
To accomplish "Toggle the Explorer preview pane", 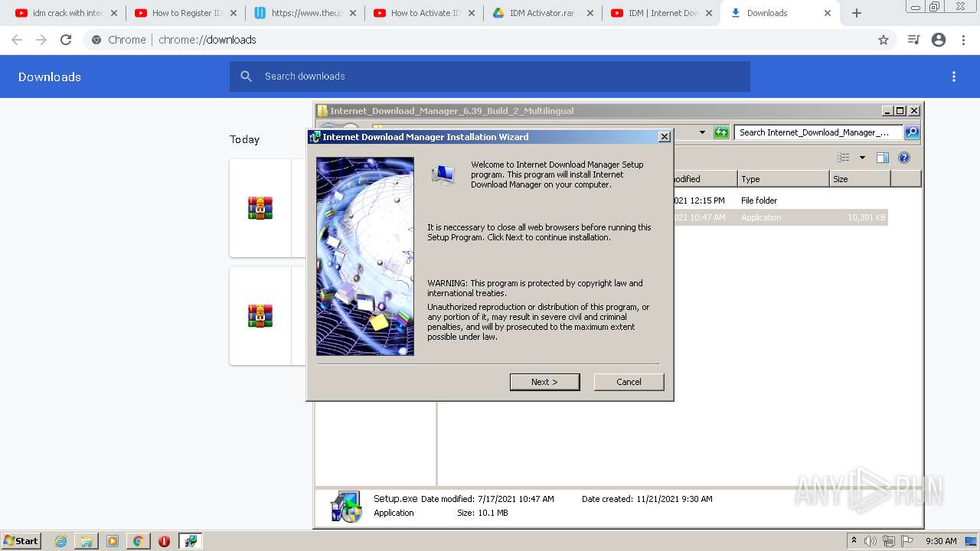I will pyautogui.click(x=883, y=158).
